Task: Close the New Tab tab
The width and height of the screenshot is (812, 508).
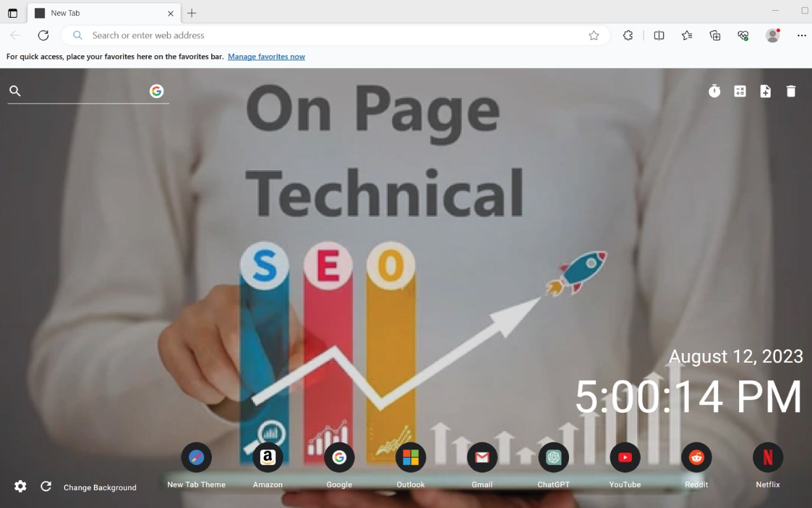Action: click(x=171, y=13)
